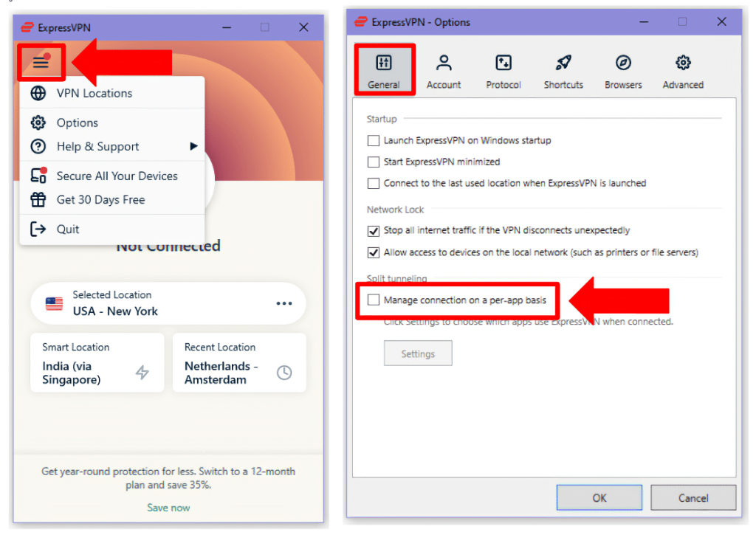Choose the Netherlands - Amsterdam recent location
Screen dimensions: 756x535
coord(239,362)
